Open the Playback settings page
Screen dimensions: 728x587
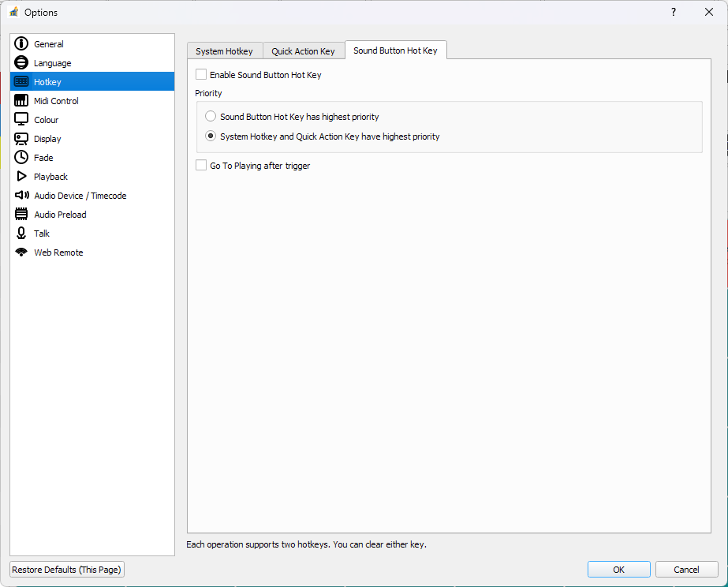[50, 176]
